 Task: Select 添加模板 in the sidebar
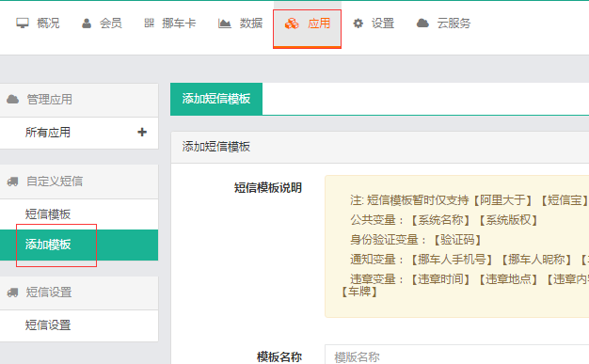(x=79, y=245)
